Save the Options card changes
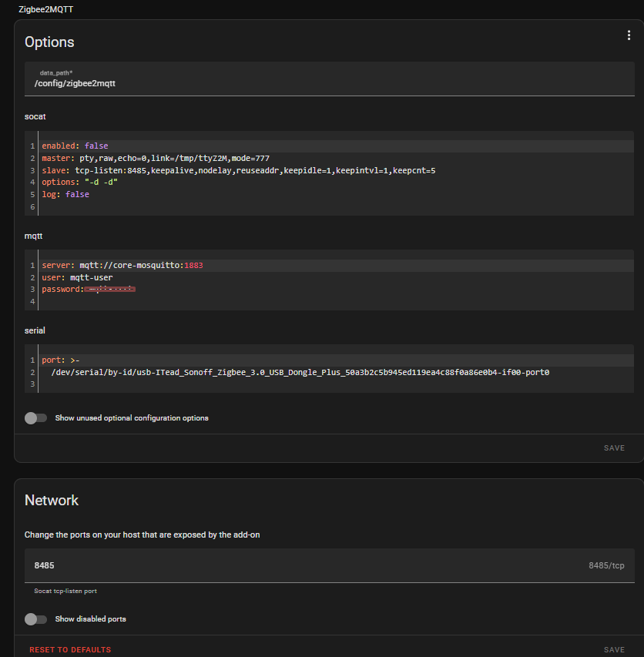Screen dimensions: 644x657 point(614,448)
